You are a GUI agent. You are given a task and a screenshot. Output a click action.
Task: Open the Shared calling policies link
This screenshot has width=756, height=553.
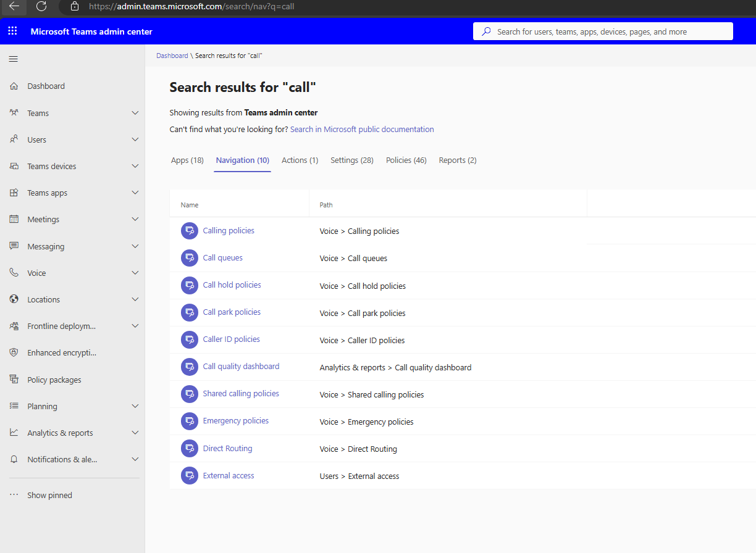pyautogui.click(x=241, y=393)
